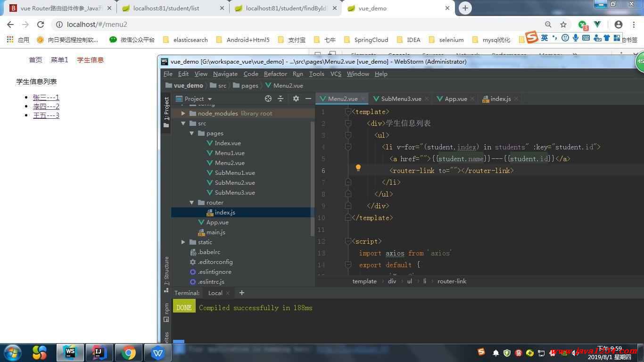The image size is (644, 362).
Task: Switch to the SubMenu3.vue editor tab
Action: (x=401, y=99)
